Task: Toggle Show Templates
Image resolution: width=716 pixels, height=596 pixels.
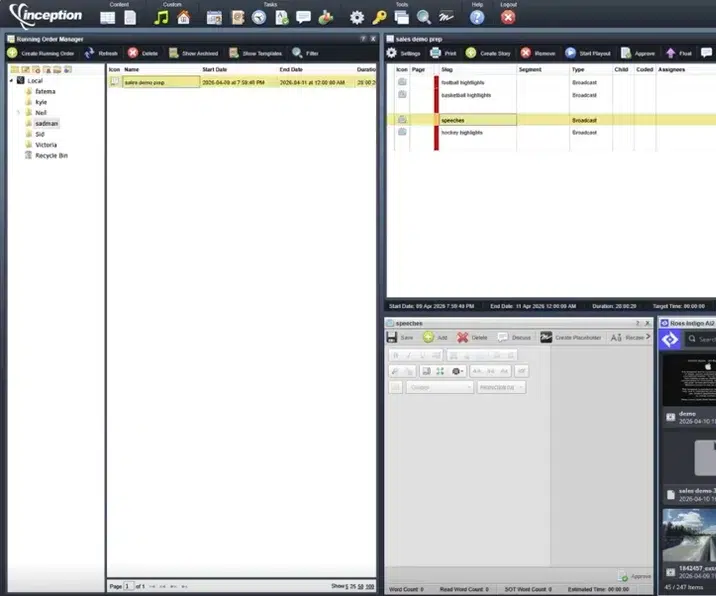Action: pyautogui.click(x=256, y=53)
